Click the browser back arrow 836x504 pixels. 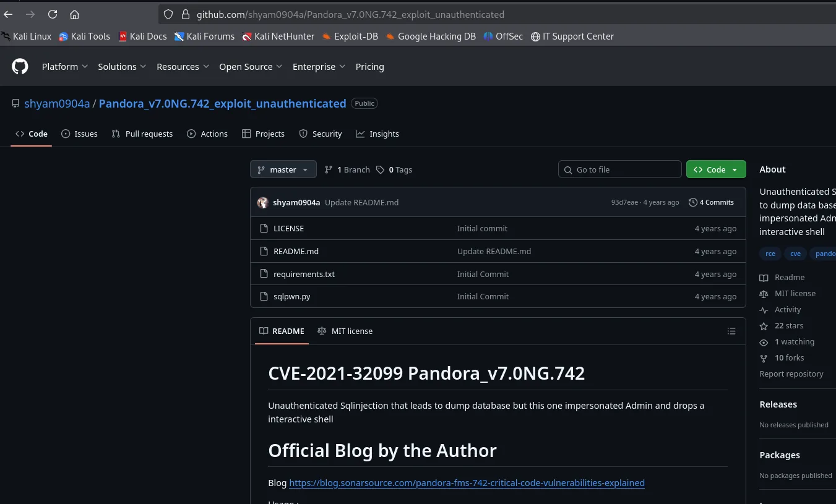pos(8,14)
